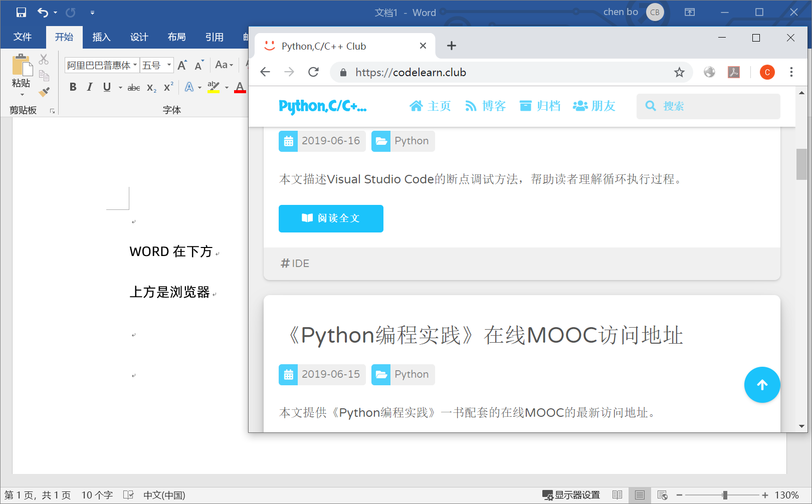Open the Aa change case dropdown
Viewport: 812px width, 504px height.
[x=224, y=65]
